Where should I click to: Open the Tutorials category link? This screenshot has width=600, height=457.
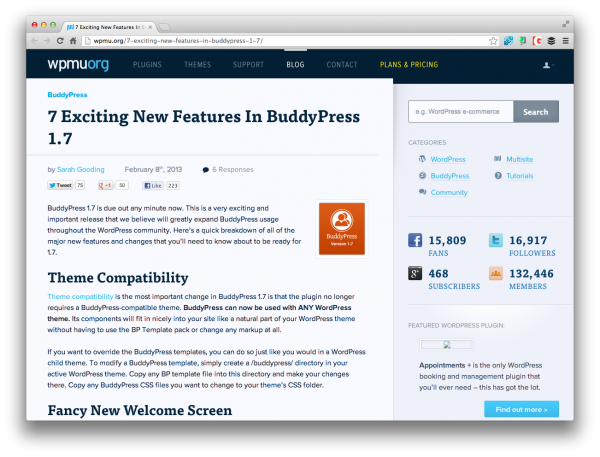pyautogui.click(x=520, y=176)
